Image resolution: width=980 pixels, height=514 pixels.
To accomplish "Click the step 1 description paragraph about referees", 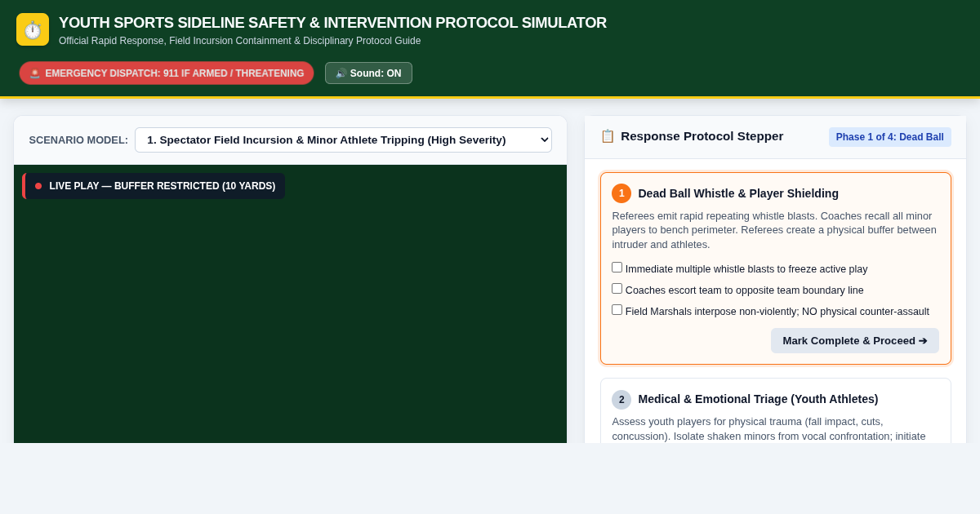I will [775, 230].
